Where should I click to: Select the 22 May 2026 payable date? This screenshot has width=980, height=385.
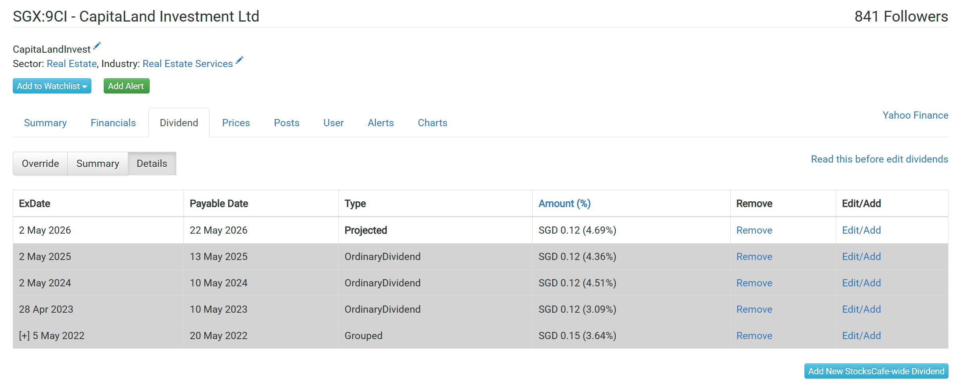pos(219,230)
